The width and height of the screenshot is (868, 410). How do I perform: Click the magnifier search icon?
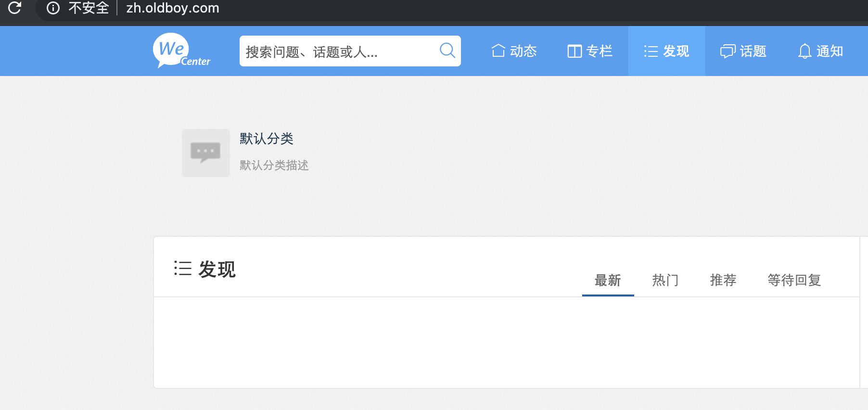[447, 50]
